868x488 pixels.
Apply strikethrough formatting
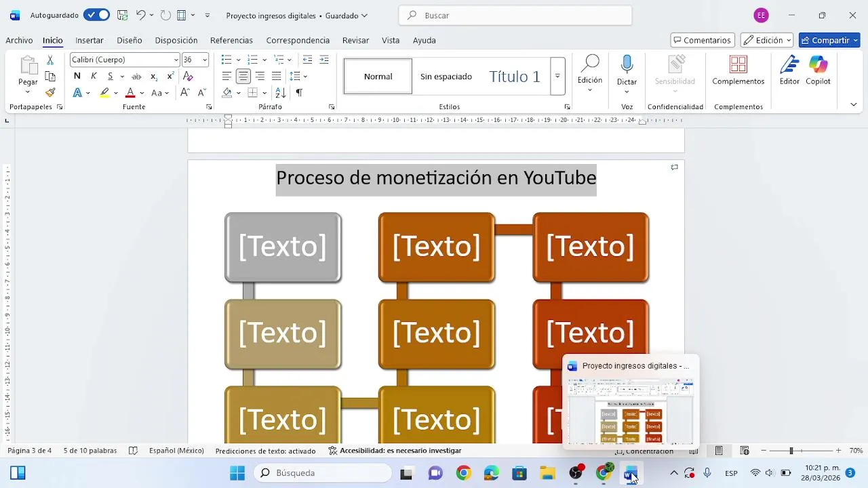point(136,76)
